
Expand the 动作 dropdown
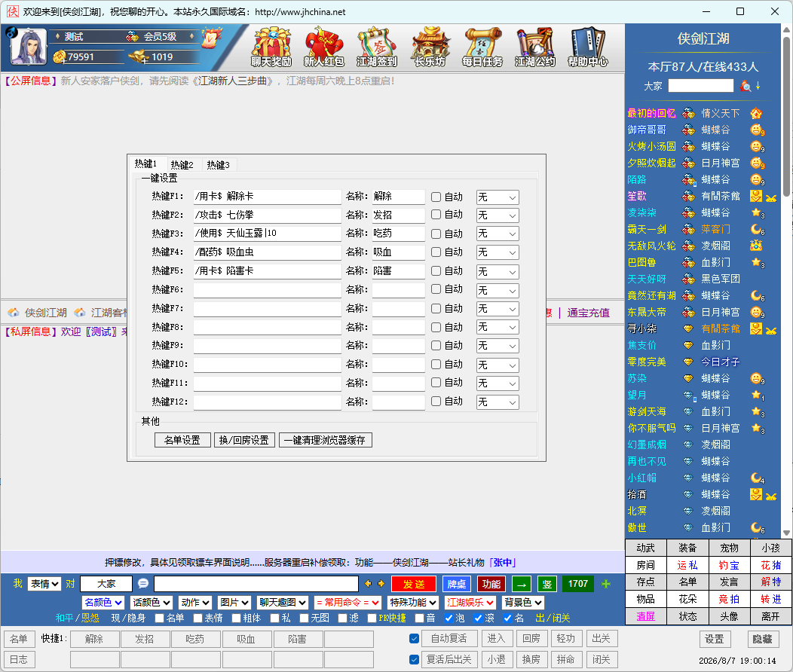(x=195, y=602)
